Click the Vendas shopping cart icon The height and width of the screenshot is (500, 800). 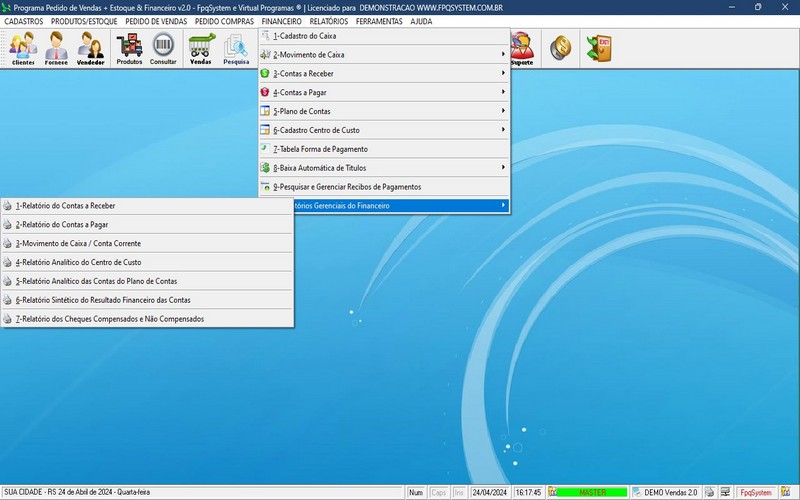(201, 48)
